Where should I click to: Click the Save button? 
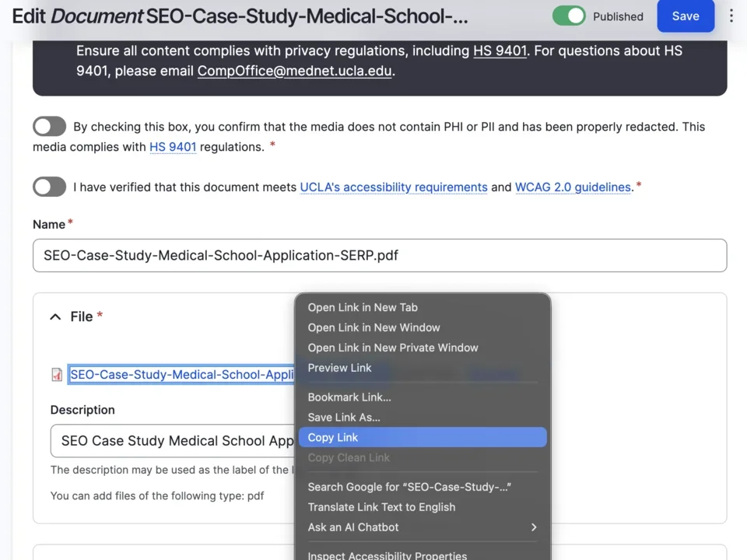[686, 16]
